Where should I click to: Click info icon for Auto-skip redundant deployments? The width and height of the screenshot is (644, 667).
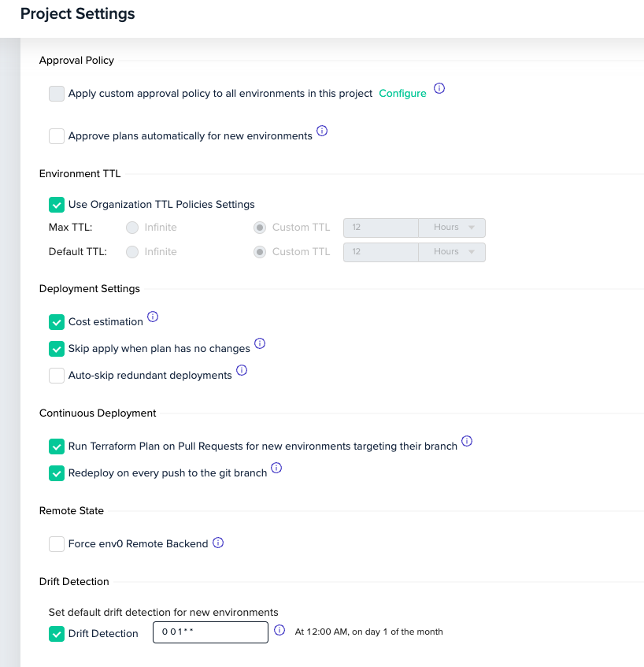[x=242, y=370]
